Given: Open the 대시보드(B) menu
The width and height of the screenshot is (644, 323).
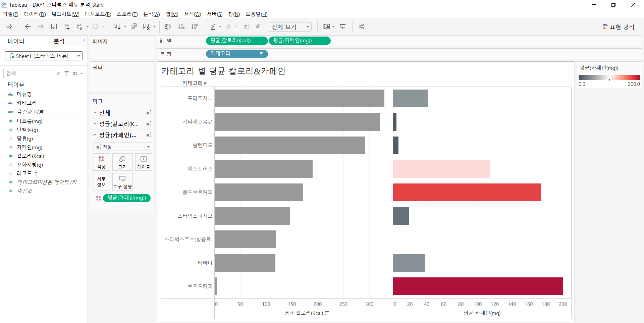Looking at the screenshot, I should pos(98,14).
